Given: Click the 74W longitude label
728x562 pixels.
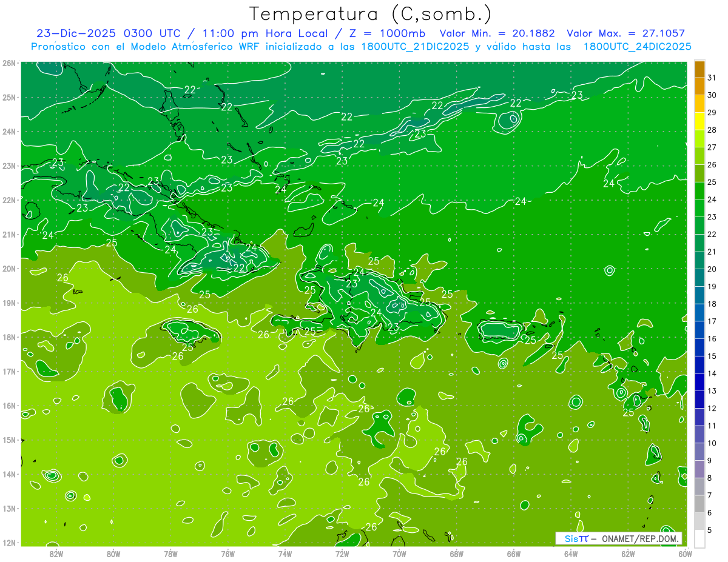Looking at the screenshot, I should tap(285, 553).
